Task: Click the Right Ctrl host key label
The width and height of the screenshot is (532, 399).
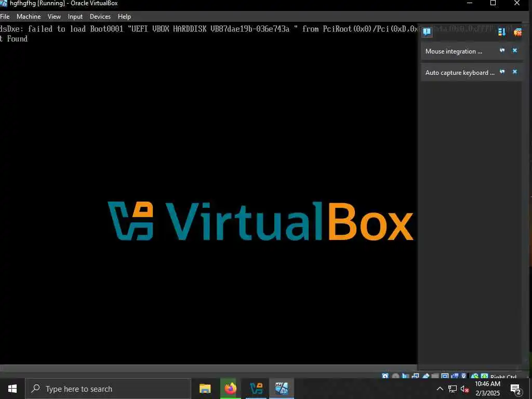Action: coord(503,377)
